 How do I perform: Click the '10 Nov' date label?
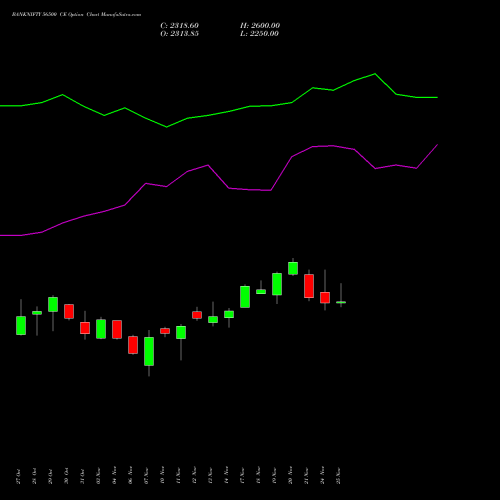coord(162,476)
